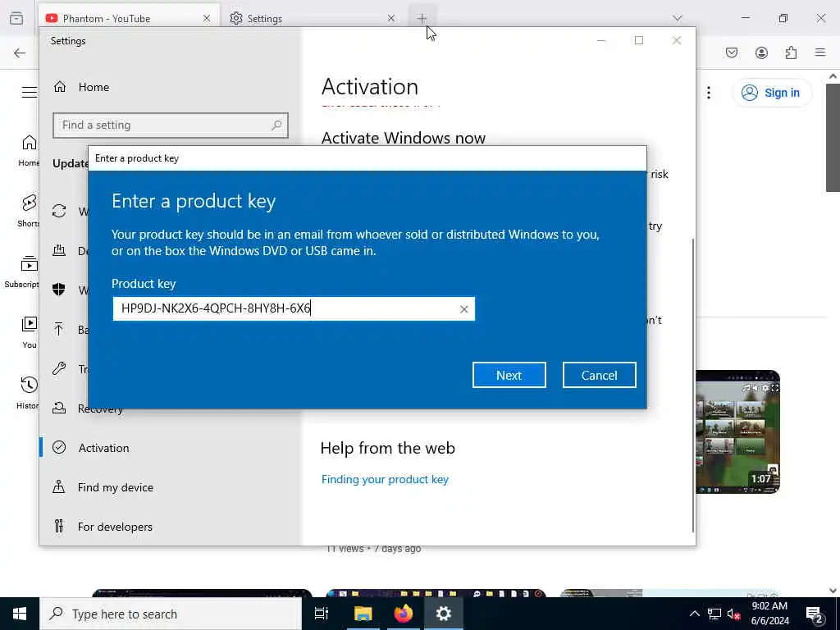
Task: Click the Windows Security shield icon
Action: click(59, 290)
